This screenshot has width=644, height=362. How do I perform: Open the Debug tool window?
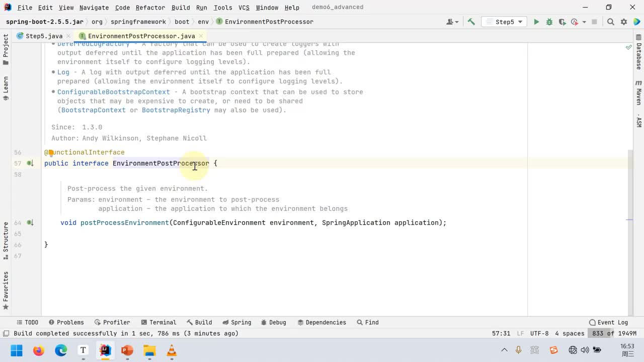(x=273, y=322)
